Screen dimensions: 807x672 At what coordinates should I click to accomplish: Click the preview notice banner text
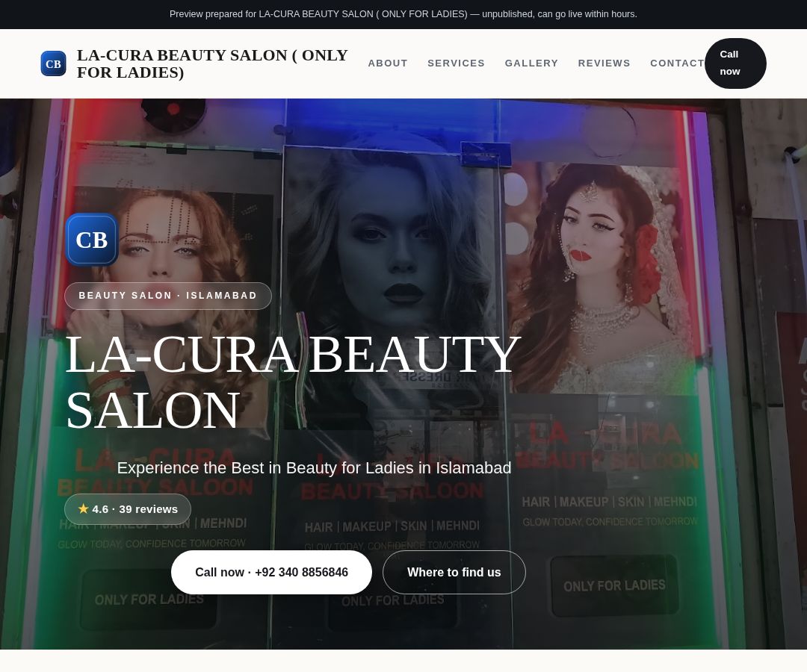tap(403, 14)
